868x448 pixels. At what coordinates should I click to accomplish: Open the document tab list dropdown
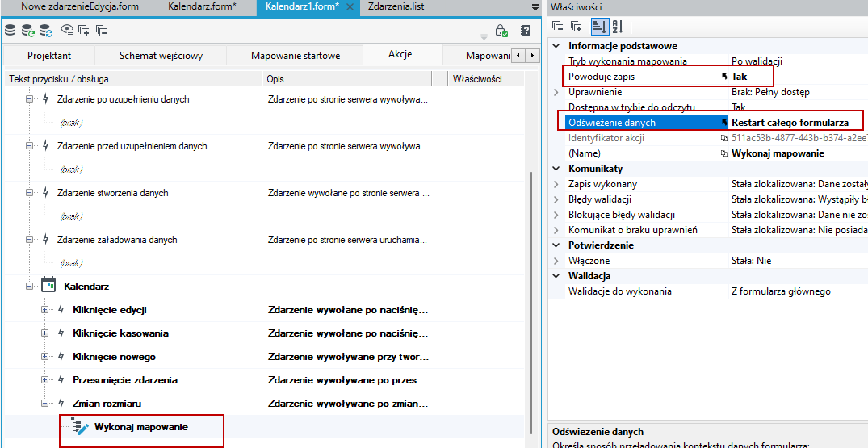tap(535, 7)
